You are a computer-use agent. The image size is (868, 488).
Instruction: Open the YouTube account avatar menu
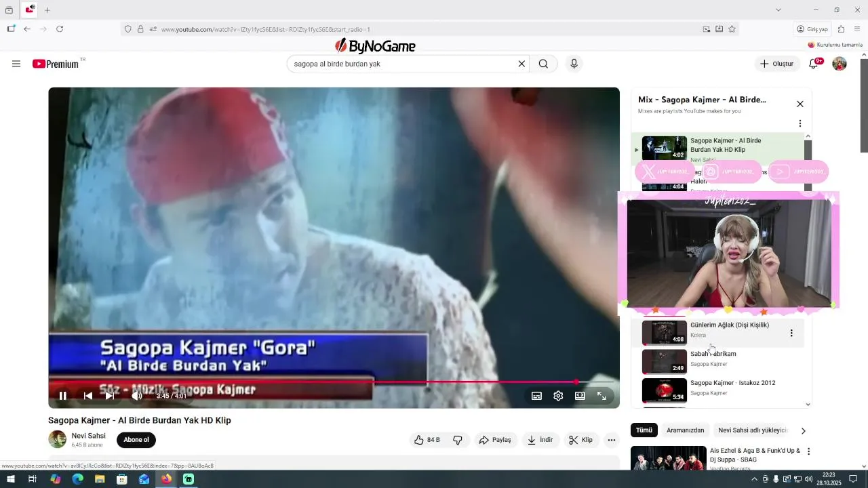click(x=840, y=64)
